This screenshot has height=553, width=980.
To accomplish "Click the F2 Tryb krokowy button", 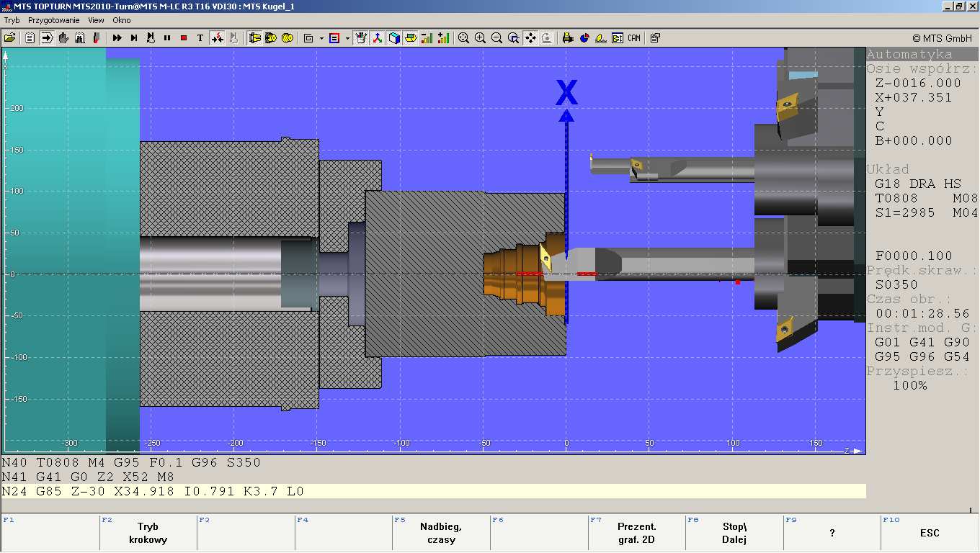I will coord(148,533).
